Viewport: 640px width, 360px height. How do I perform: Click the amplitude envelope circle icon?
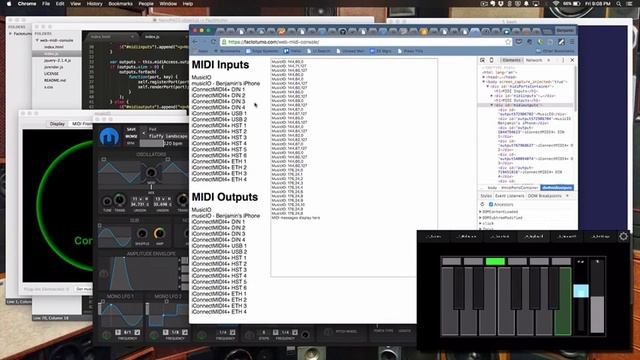104,273
